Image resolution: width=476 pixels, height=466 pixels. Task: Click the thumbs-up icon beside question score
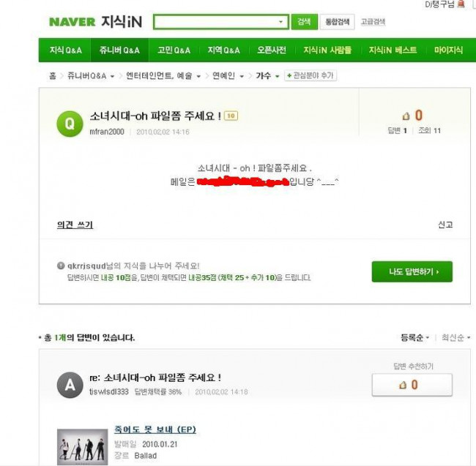(x=406, y=116)
